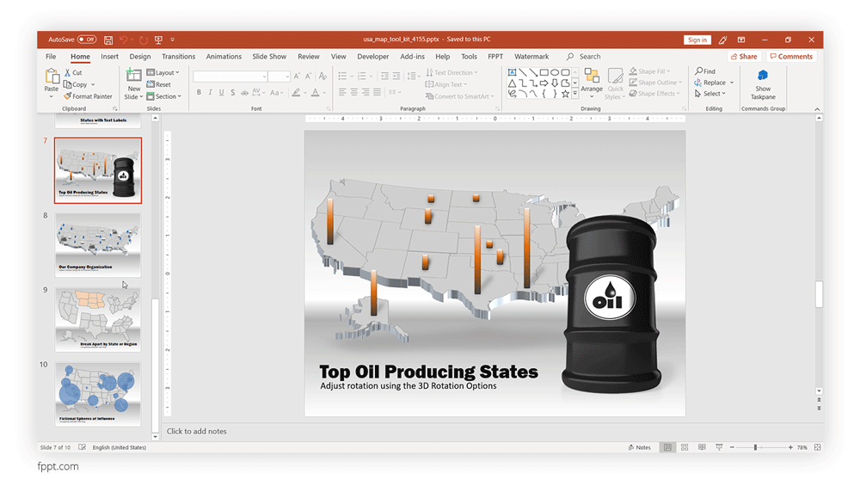The width and height of the screenshot is (860, 504).
Task: Click the Sign in button
Action: 697,40
